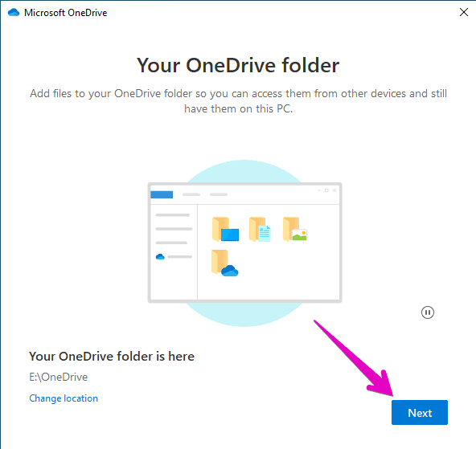
Task: Click the OneDrive cloud logo in title bar
Action: click(14, 12)
